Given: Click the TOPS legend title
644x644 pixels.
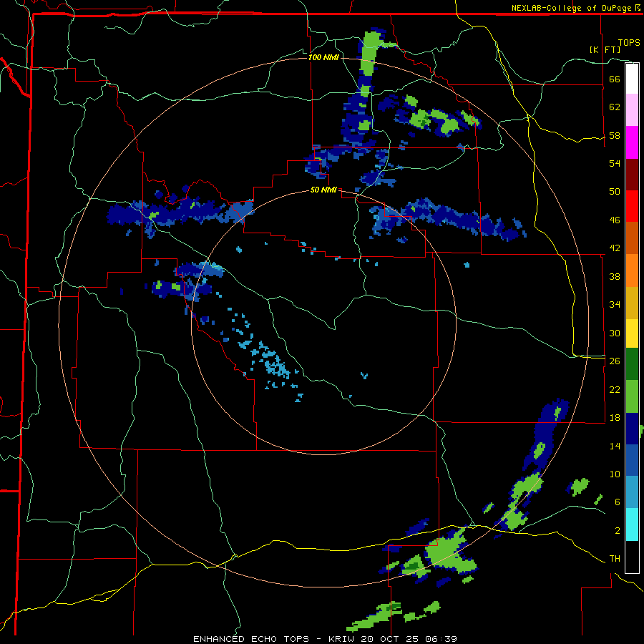Looking at the screenshot, I should [629, 43].
